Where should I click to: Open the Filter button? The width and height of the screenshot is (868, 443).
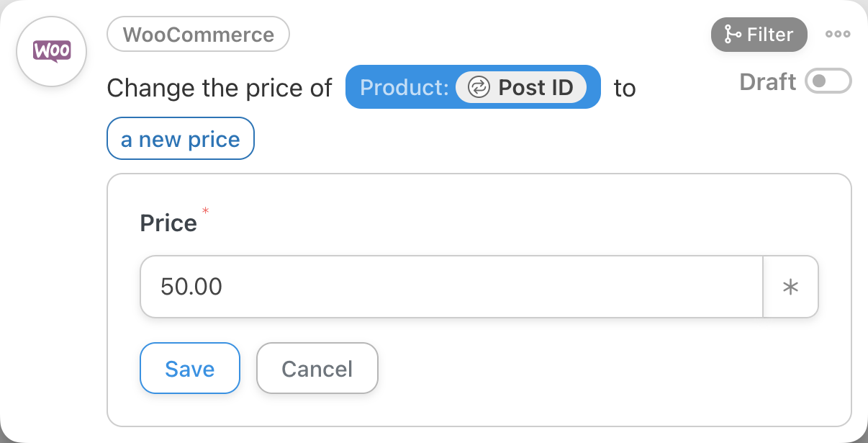[x=759, y=35]
